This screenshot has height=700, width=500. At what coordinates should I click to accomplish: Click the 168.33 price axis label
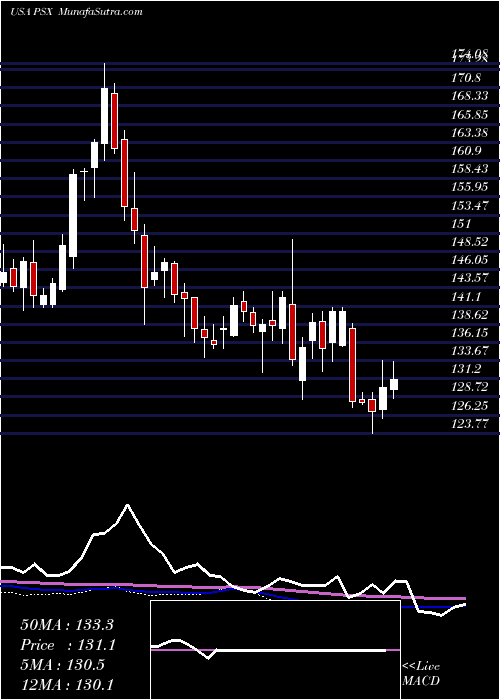470,96
